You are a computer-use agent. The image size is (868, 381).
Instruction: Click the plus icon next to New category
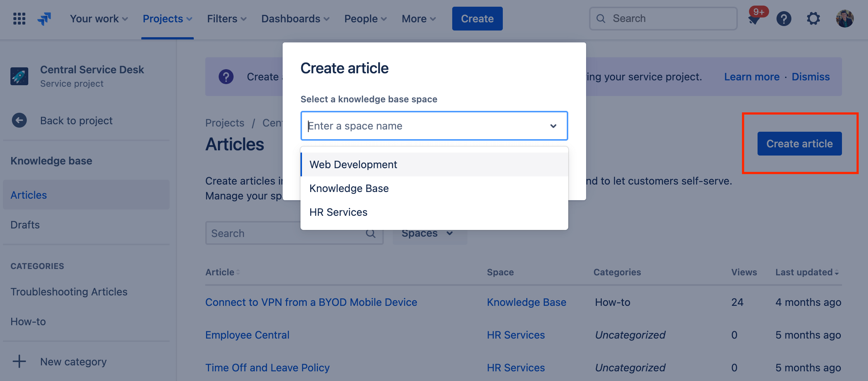[x=19, y=361]
